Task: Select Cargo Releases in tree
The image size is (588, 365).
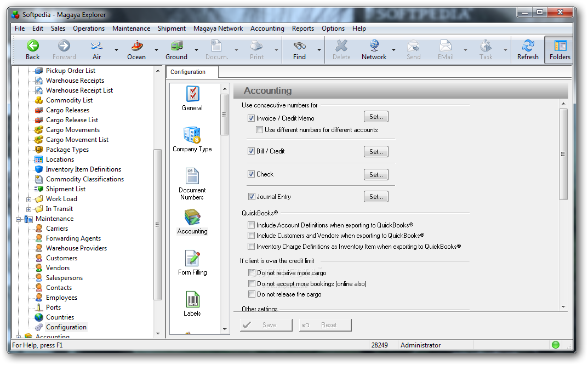Action: (67, 110)
